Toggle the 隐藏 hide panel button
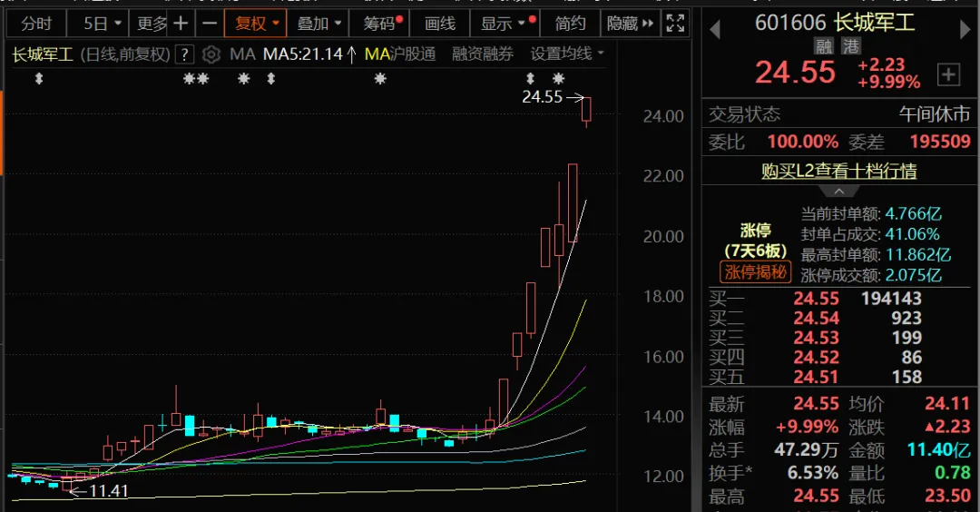Screen dimensions: 980x512 pos(628,24)
